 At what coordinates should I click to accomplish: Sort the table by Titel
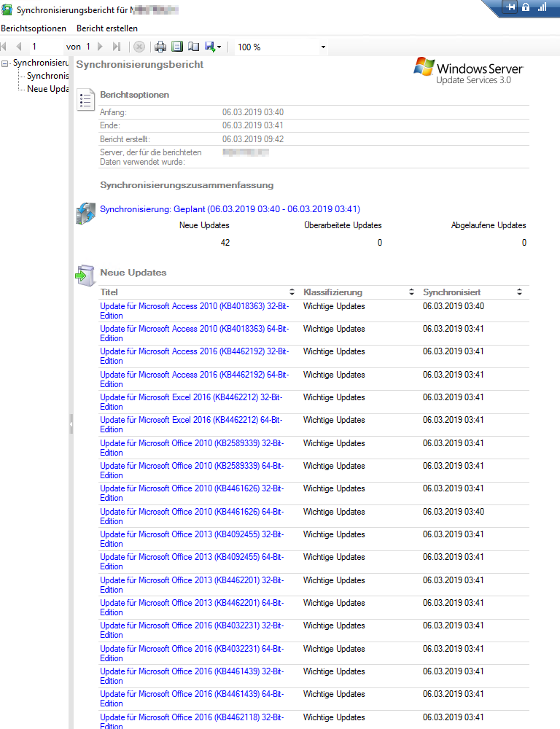coord(292,292)
